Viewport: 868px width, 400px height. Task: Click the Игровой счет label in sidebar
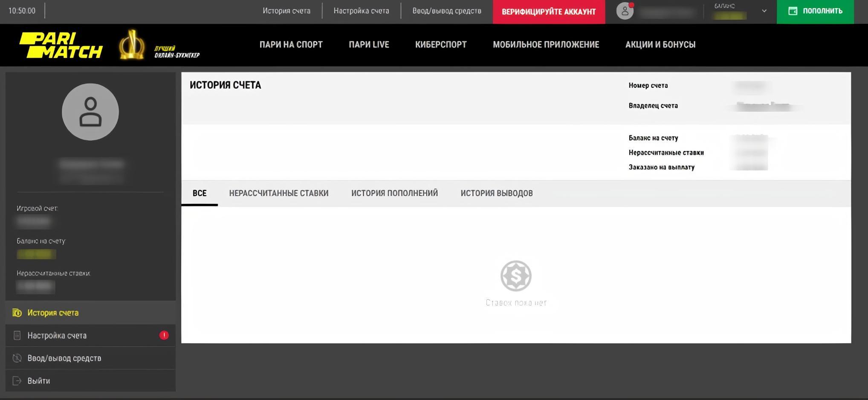tap(37, 208)
